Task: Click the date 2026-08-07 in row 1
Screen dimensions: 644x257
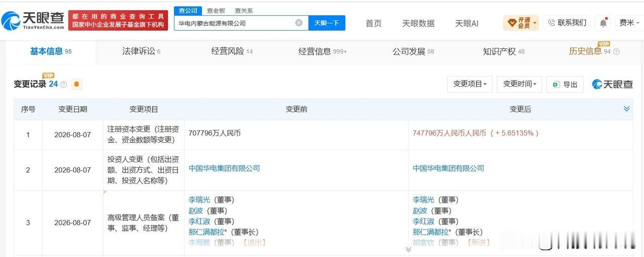Action: (x=72, y=135)
